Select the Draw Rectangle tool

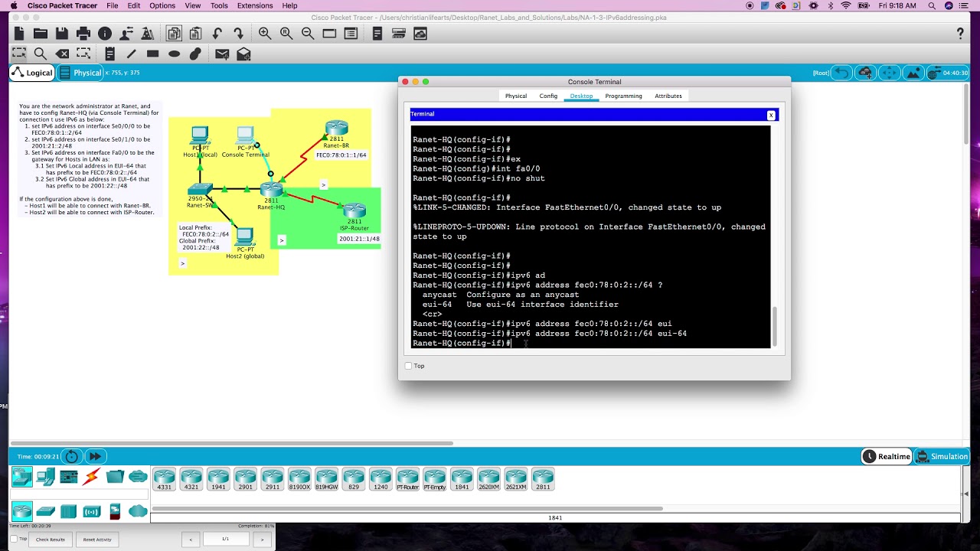(x=152, y=54)
